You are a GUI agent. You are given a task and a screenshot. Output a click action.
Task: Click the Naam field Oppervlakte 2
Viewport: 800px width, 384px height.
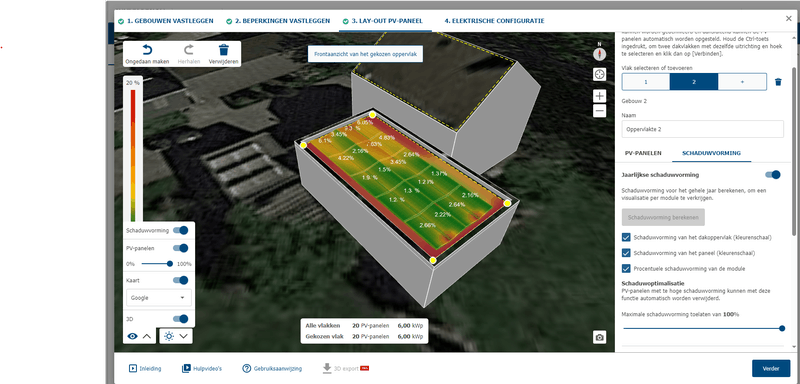pos(703,129)
